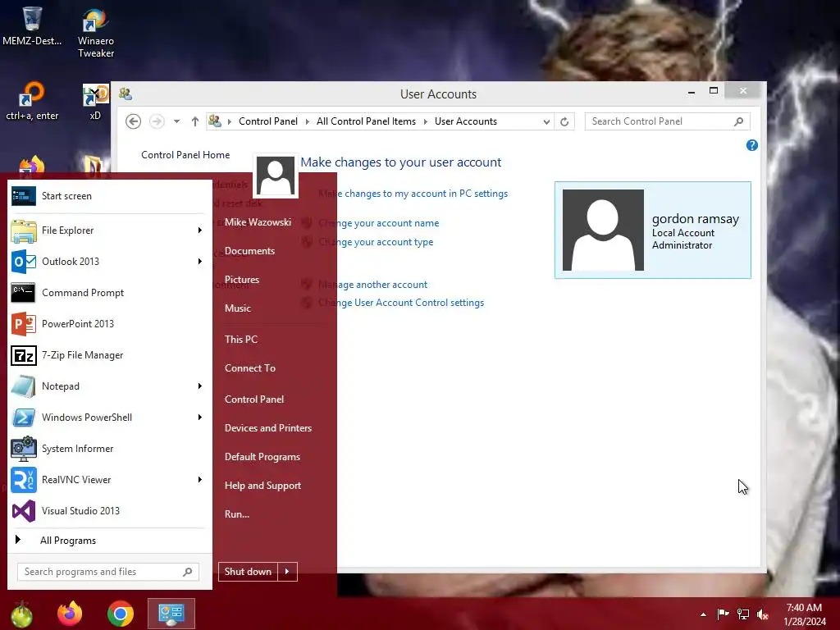Screen dimensions: 840x630
Task: Click Change your account type link
Action: pos(376,242)
